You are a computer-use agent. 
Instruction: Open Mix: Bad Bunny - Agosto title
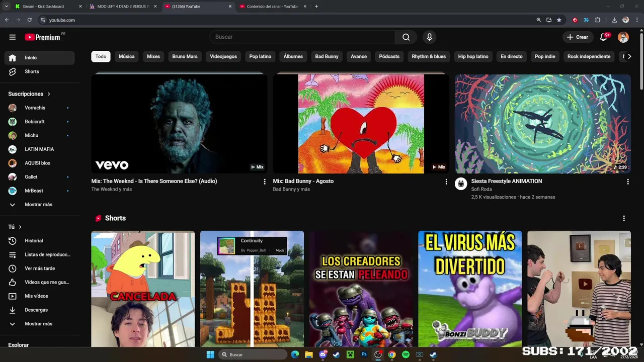(x=303, y=182)
